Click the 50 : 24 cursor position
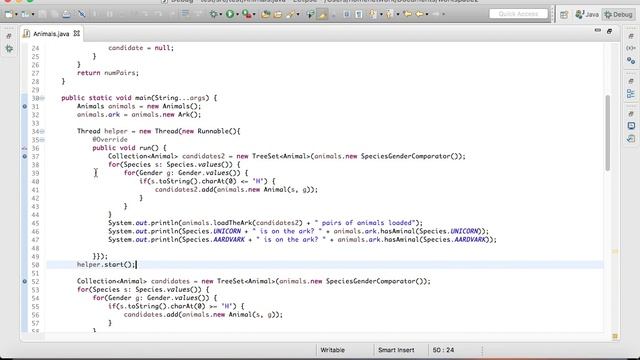The width and height of the screenshot is (640, 360). coord(443,350)
